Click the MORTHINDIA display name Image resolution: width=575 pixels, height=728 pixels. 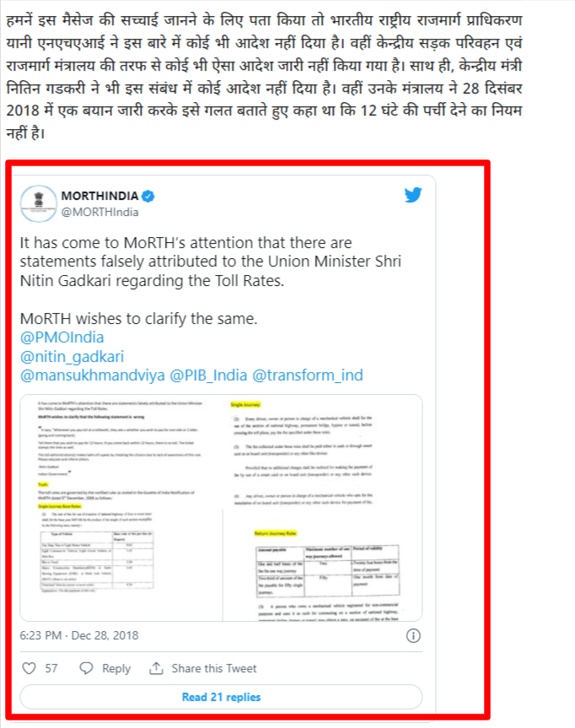pos(99,196)
